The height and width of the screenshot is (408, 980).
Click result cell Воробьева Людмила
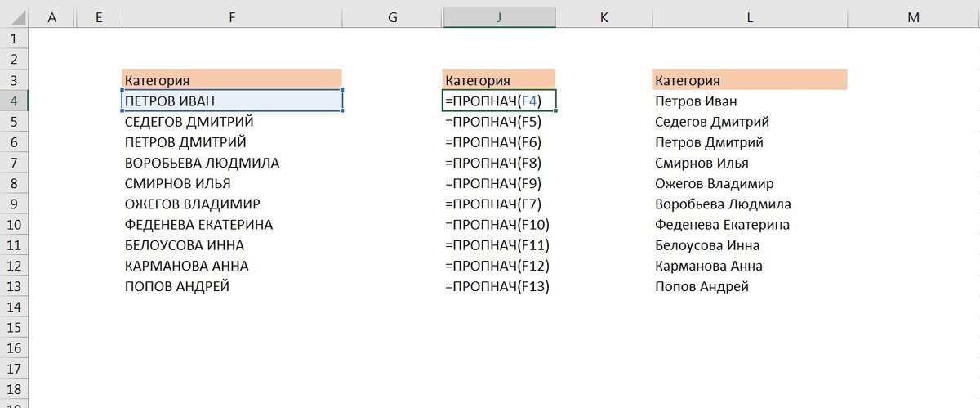(x=750, y=204)
